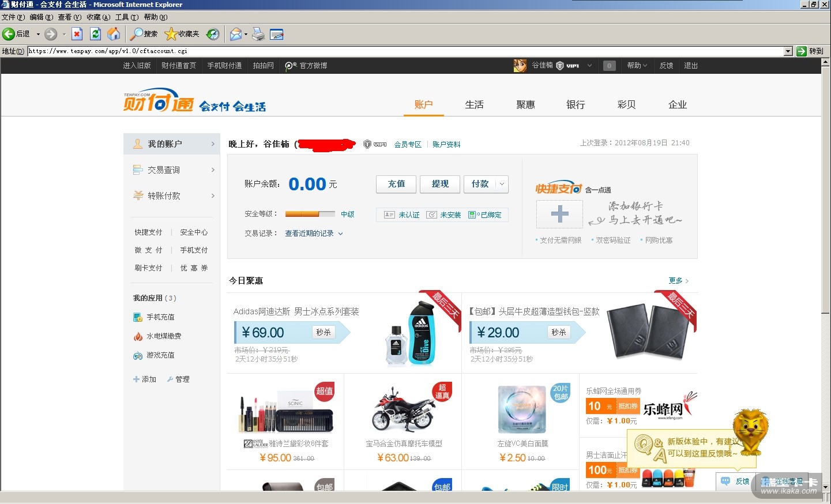Click the 管理 wrench to manage apps
The image size is (831, 504).
(178, 379)
